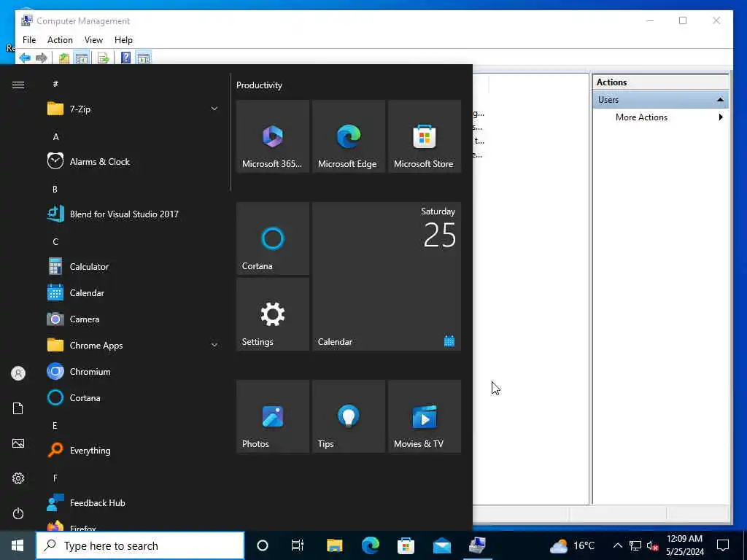The image size is (747, 560).
Task: Expand the 7-Zip folder chevron
Action: click(x=214, y=109)
